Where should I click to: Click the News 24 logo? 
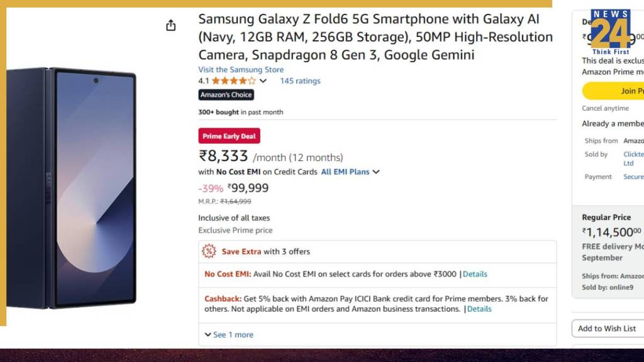coord(610,31)
